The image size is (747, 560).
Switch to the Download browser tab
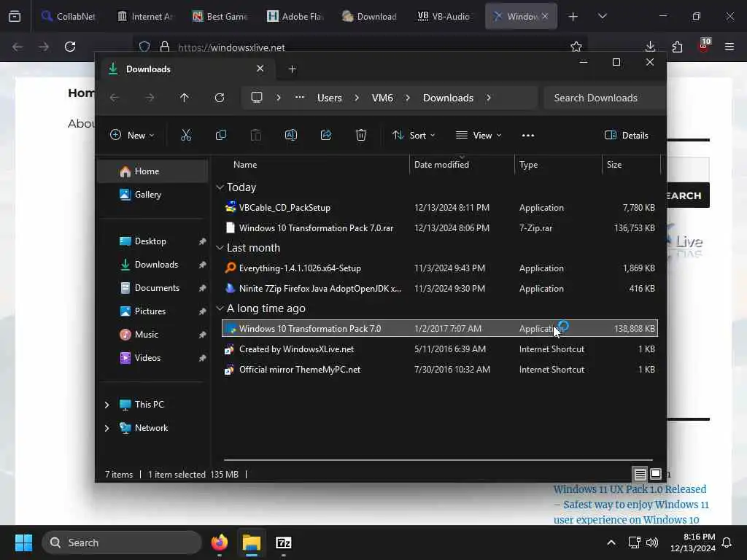point(370,16)
